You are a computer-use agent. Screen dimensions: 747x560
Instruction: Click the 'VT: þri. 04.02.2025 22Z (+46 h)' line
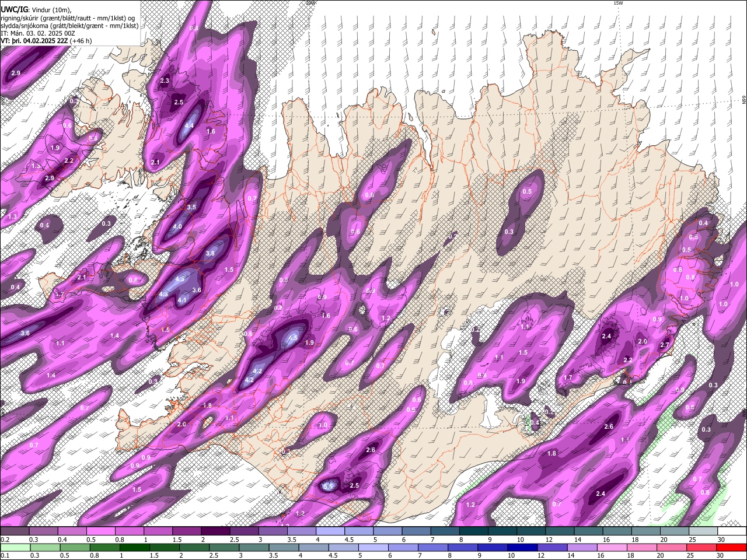pyautogui.click(x=47, y=41)
